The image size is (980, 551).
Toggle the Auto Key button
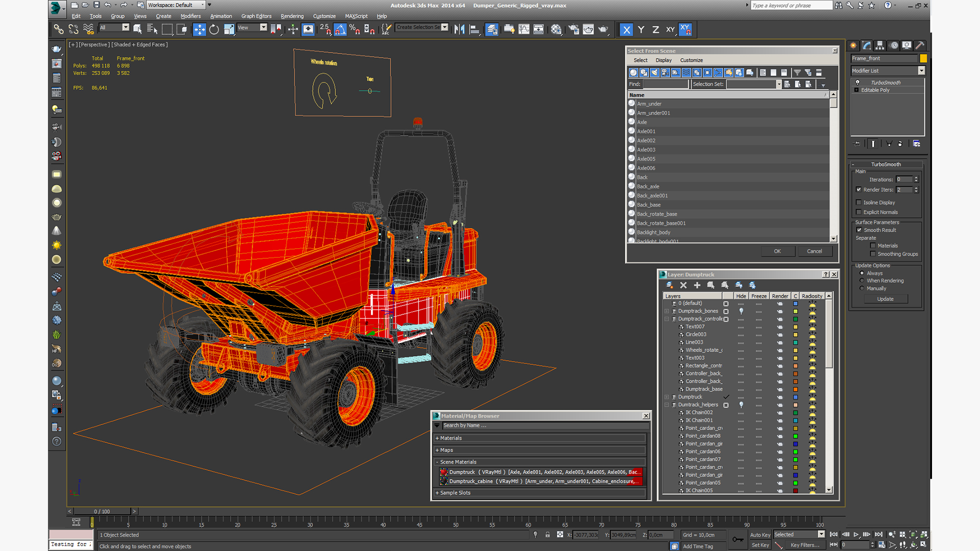[x=760, y=535]
